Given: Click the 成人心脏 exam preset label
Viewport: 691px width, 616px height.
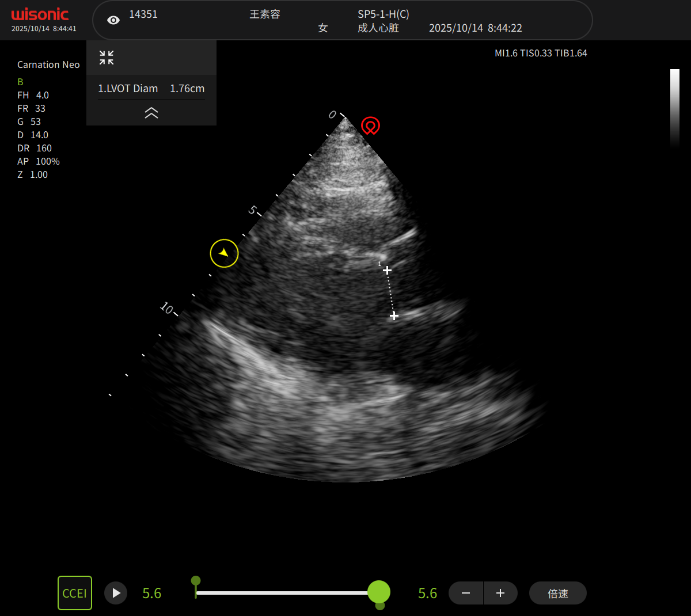Looking at the screenshot, I should click(x=378, y=28).
